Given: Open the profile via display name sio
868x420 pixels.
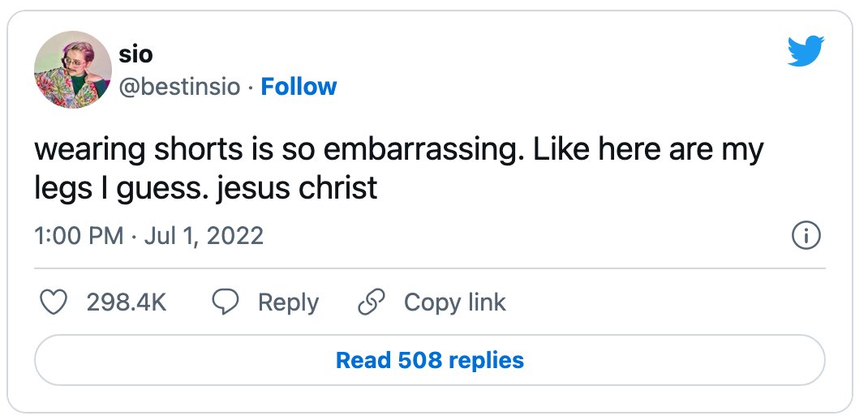Looking at the screenshot, I should point(135,54).
